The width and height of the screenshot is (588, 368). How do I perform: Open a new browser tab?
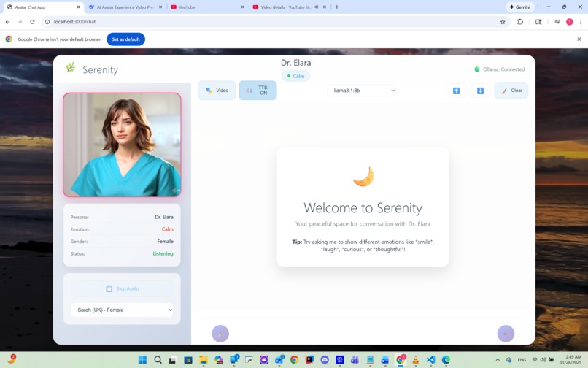click(x=337, y=7)
